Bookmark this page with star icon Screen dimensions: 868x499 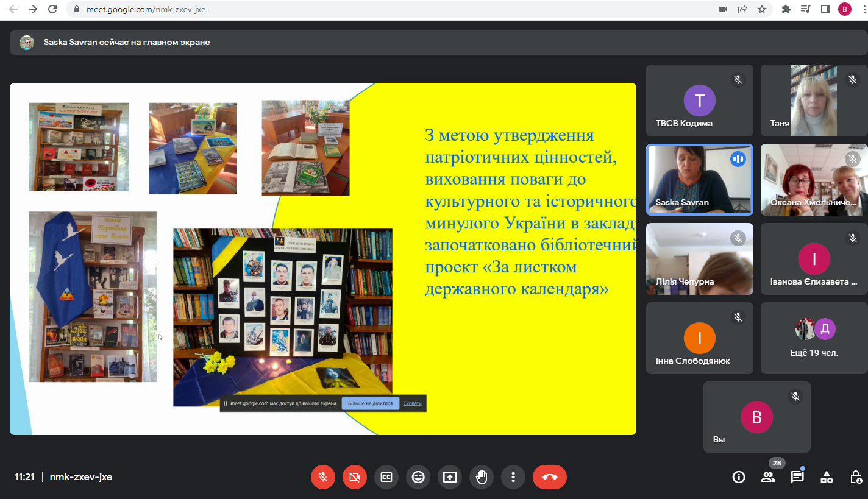762,9
